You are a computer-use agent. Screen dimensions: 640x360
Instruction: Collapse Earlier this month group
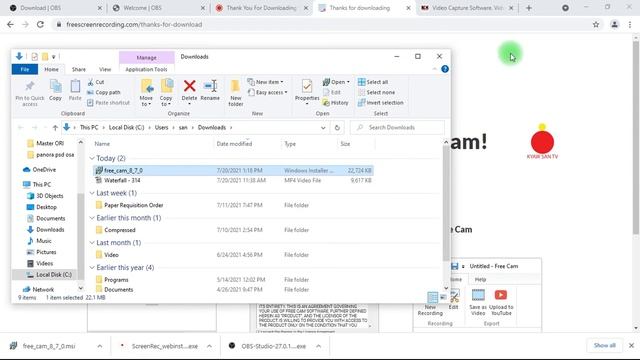click(92, 218)
